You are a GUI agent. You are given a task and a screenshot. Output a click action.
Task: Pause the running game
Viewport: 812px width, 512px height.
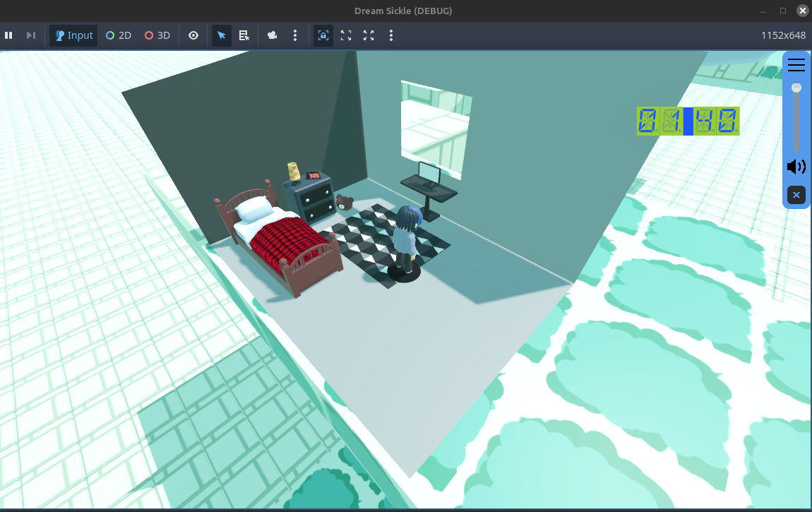[8, 35]
